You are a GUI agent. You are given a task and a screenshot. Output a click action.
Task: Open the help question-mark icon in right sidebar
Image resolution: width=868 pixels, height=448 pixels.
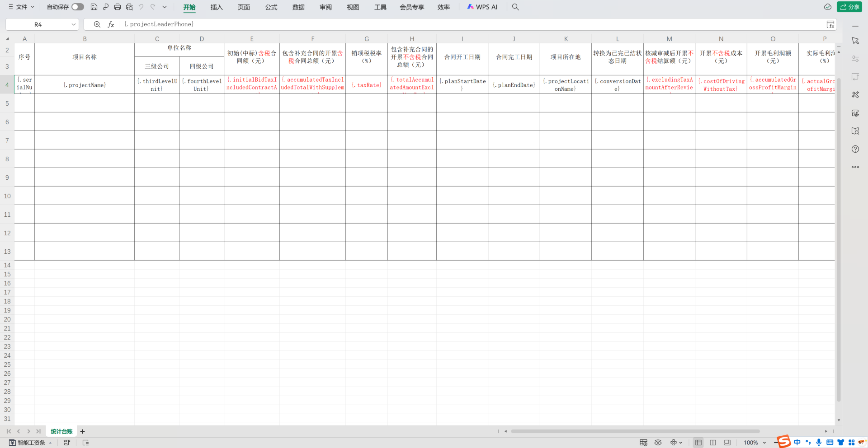(x=855, y=149)
